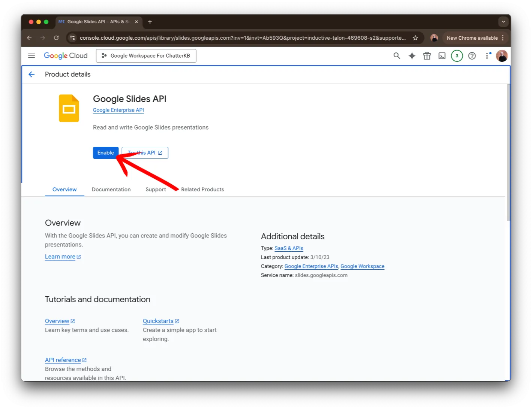Click the service name slides.googleapis.com

(x=321, y=275)
